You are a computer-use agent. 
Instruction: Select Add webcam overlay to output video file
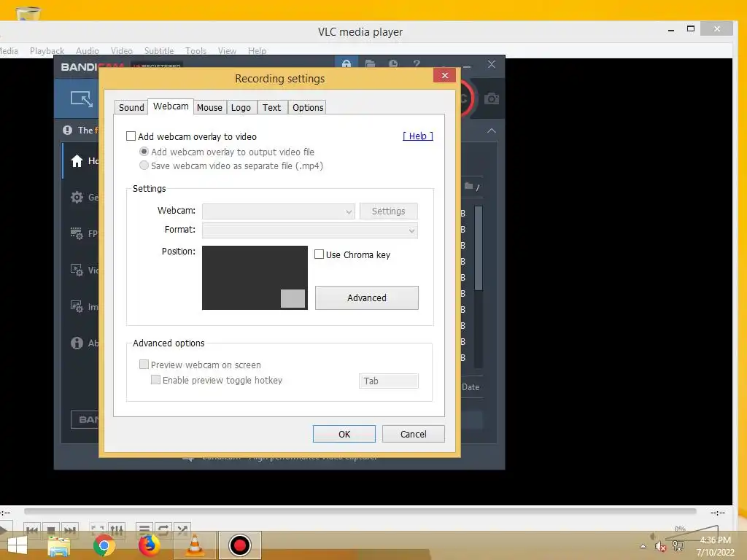point(144,152)
